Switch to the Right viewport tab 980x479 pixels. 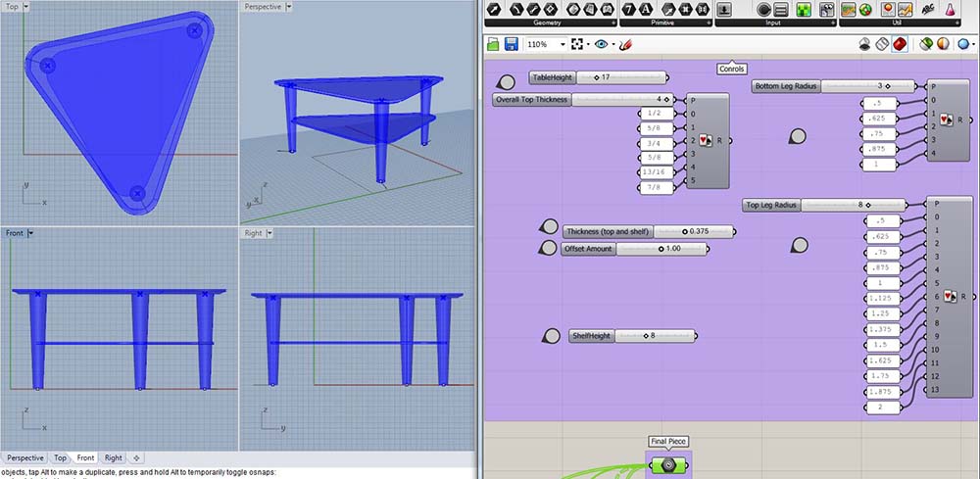click(114, 457)
